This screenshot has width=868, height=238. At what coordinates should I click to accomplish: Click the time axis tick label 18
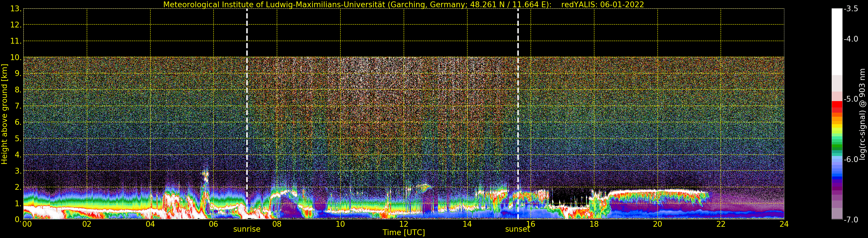tap(594, 224)
